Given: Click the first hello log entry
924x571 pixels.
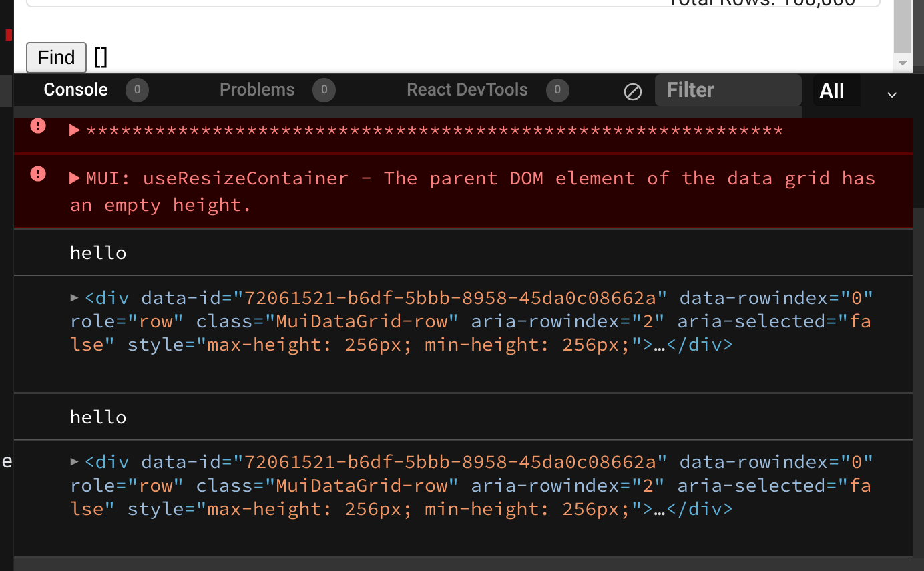Looking at the screenshot, I should [x=97, y=252].
